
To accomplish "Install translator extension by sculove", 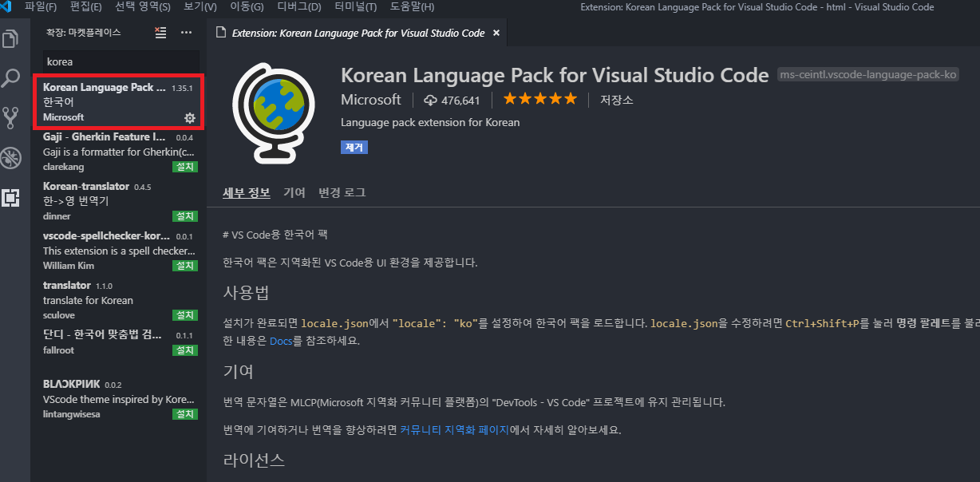I will [185, 315].
